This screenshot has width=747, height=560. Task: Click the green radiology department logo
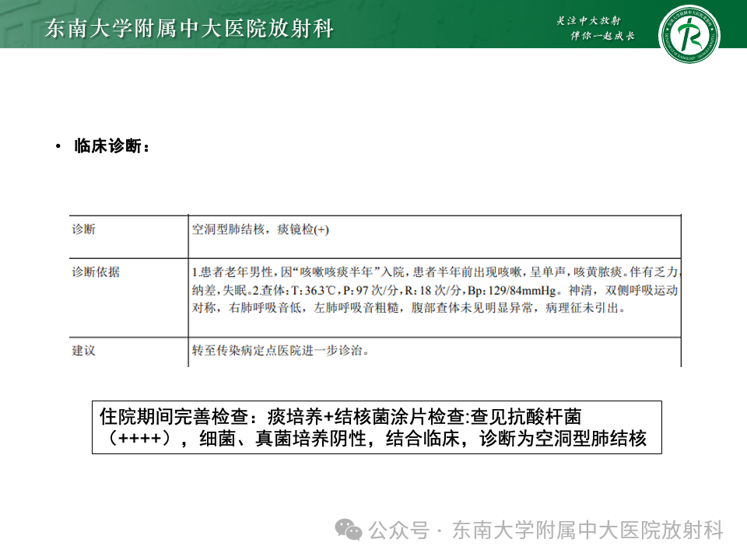tap(689, 35)
